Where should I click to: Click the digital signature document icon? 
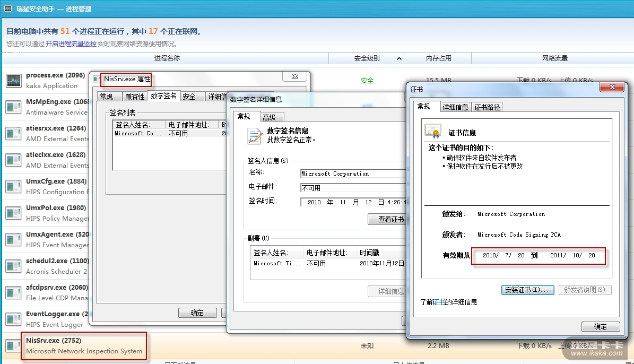point(255,136)
